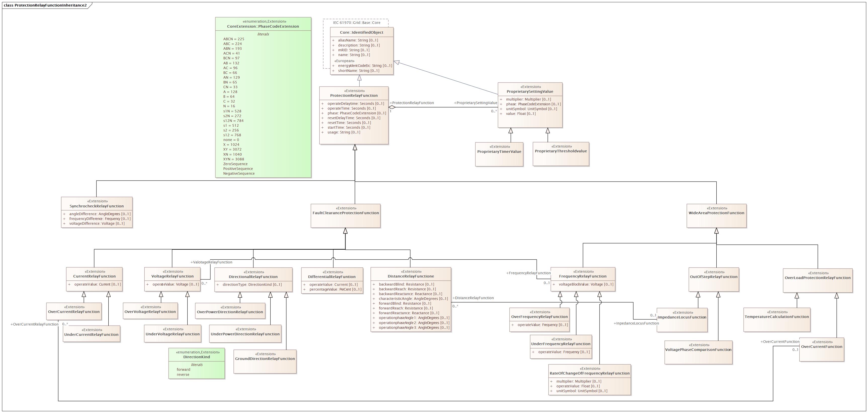Click the usage: String attribute
The image size is (868, 413).
tap(344, 132)
